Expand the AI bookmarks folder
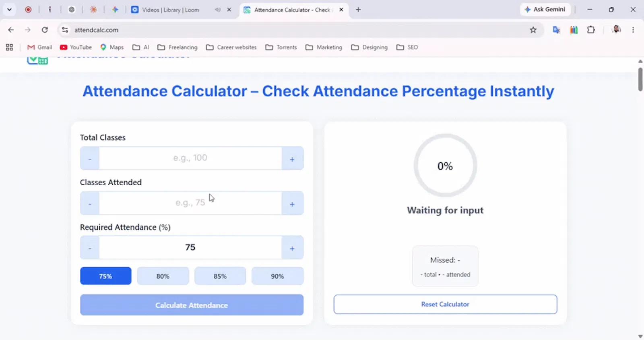 (141, 47)
